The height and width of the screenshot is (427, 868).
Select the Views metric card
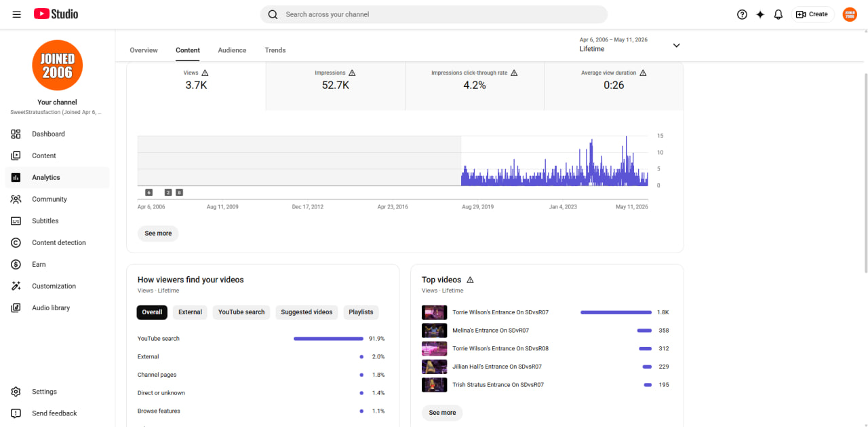196,86
